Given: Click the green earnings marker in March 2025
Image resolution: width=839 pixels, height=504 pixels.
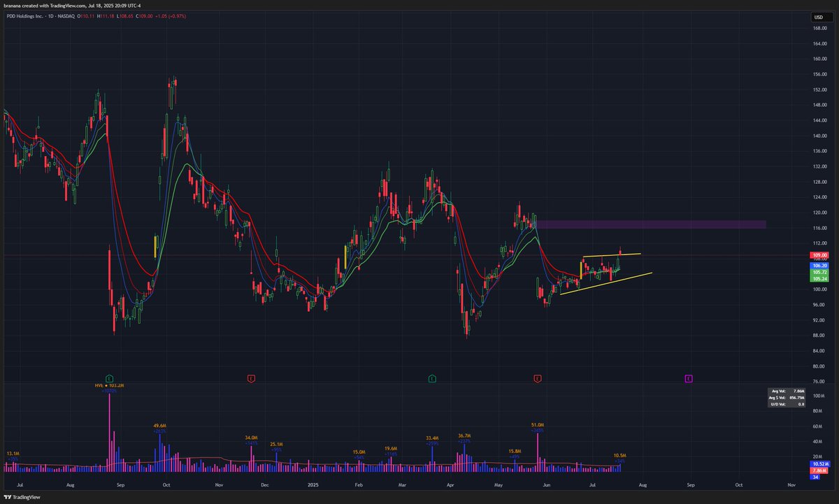Looking at the screenshot, I should (432, 378).
